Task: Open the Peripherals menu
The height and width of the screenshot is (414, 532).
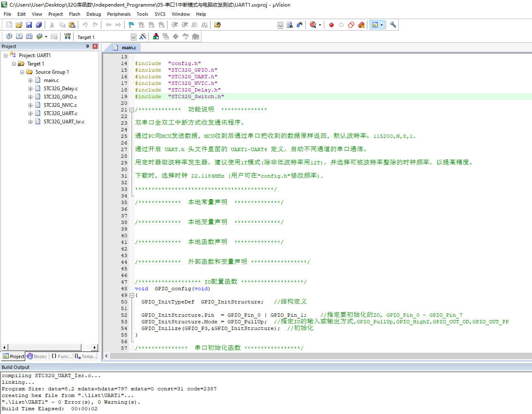Action: pyautogui.click(x=119, y=14)
